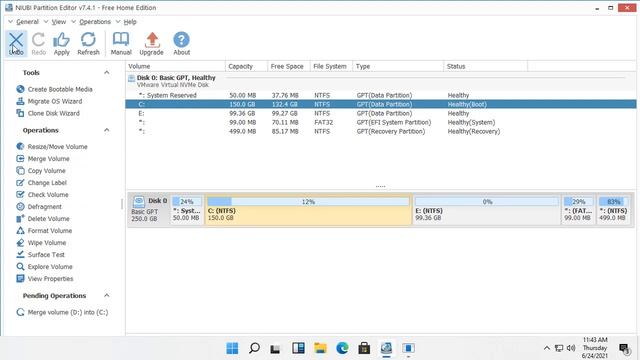Viewport: 640px width, 360px height.
Task: Sort by Free Space column header
Action: tap(288, 66)
